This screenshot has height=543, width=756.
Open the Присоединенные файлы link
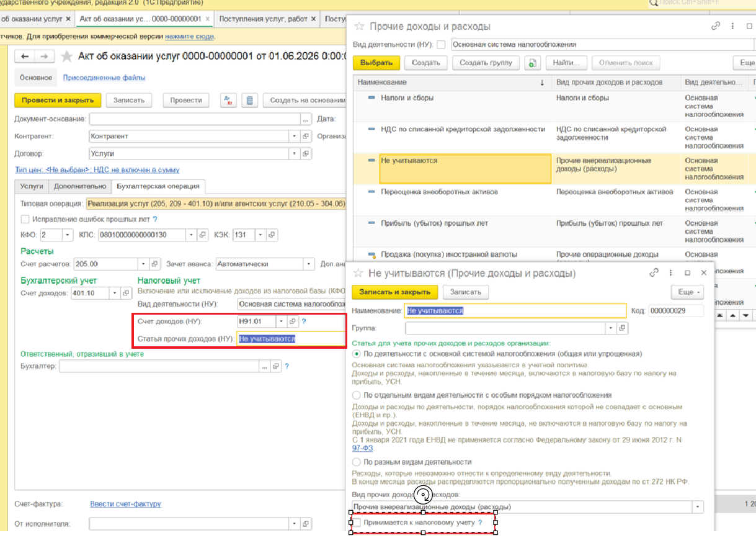coord(104,78)
